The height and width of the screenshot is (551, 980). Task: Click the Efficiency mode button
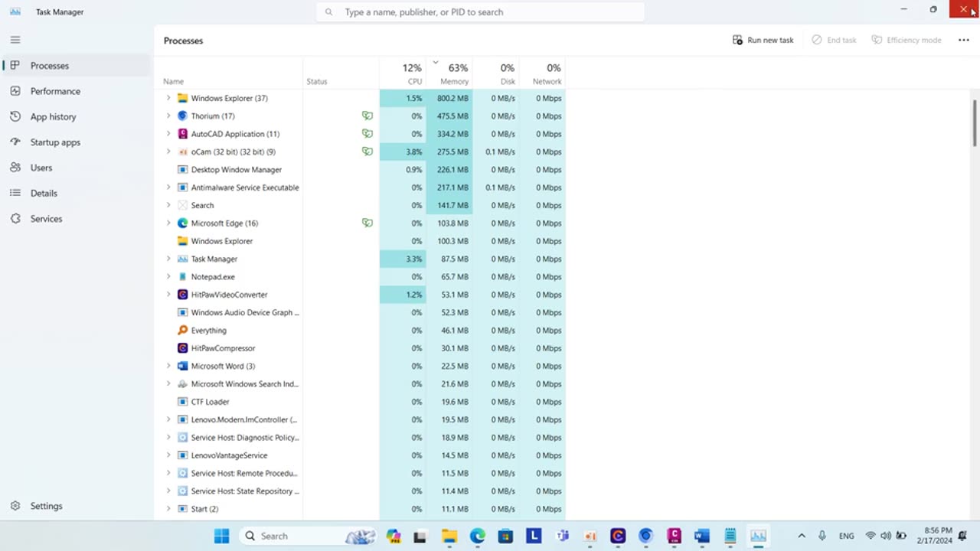click(906, 40)
